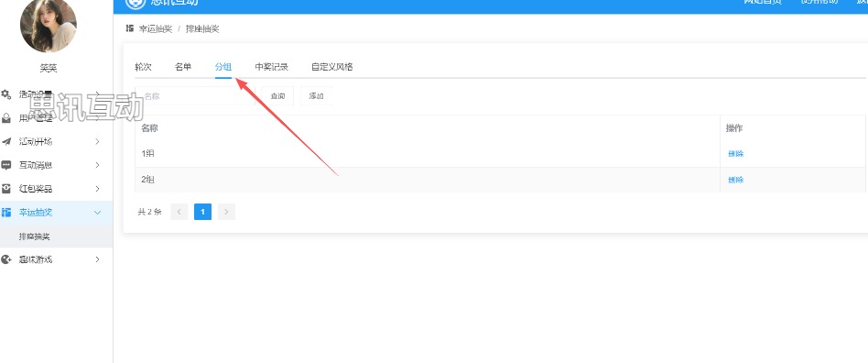Open the 自定义风格 tab
Screen dimensions: 868x363
(332, 67)
